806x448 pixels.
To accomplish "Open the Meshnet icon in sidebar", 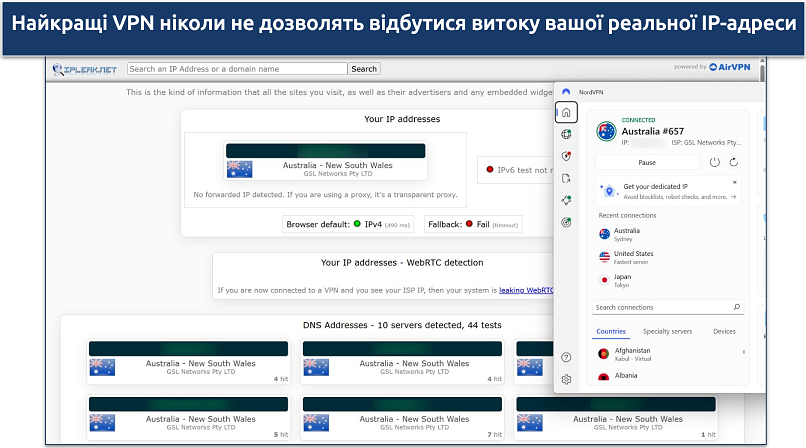I will (566, 200).
